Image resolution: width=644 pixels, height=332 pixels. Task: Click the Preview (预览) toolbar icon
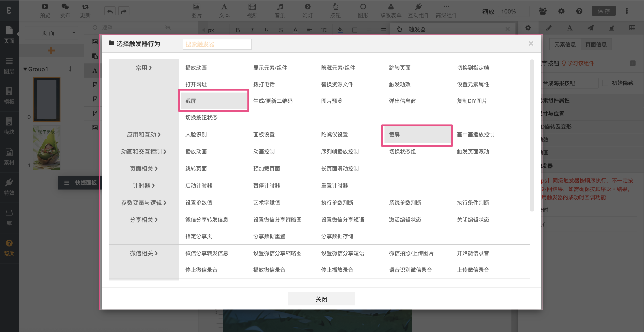(x=45, y=7)
